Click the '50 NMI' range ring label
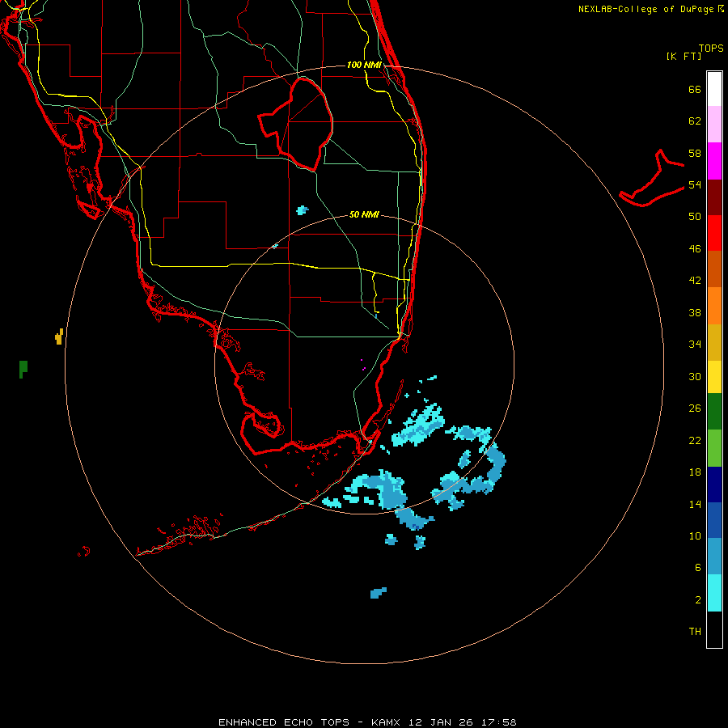This screenshot has height=728, width=728. (x=364, y=214)
